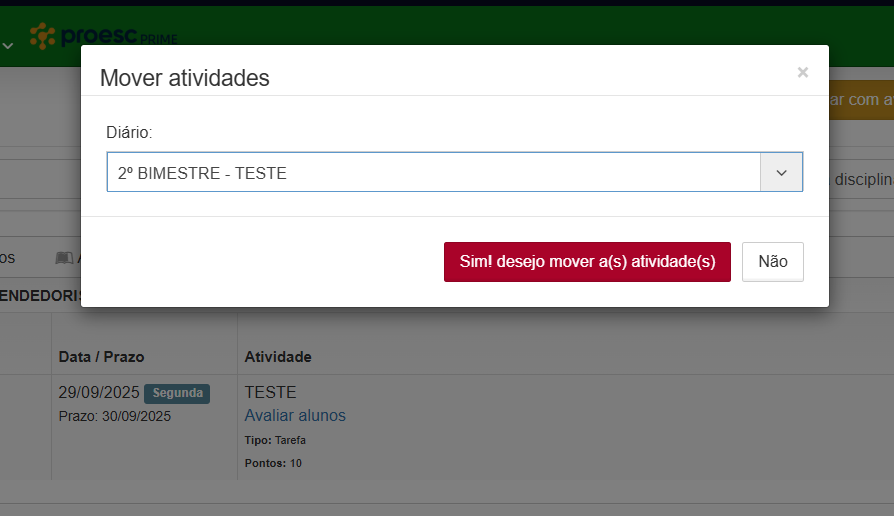
Task: Click the 'Atividade' column header
Action: [278, 357]
